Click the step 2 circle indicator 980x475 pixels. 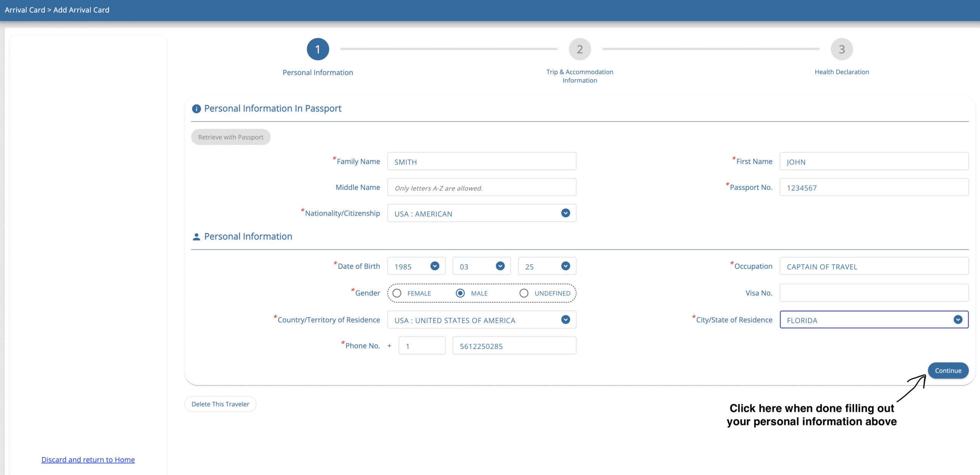click(579, 49)
